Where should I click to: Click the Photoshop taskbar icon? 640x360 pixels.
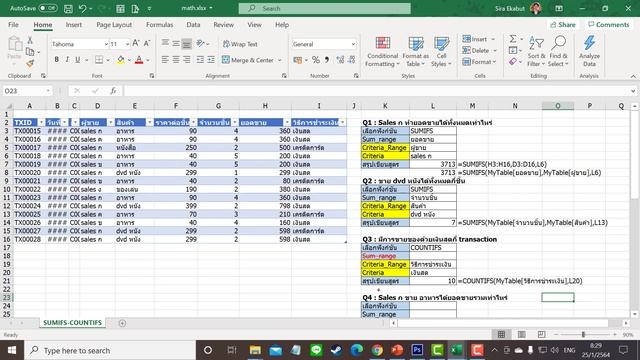pyautogui.click(x=417, y=350)
